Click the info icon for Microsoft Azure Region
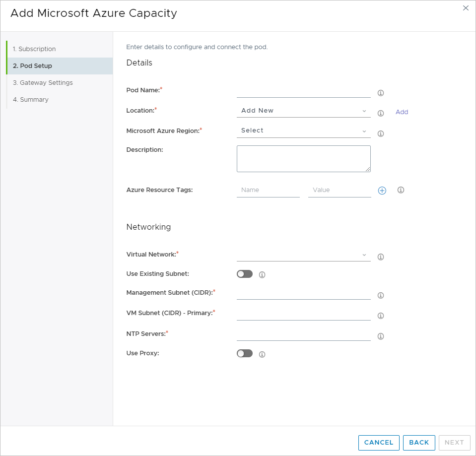Viewport: 476px width, 456px height. (x=381, y=133)
